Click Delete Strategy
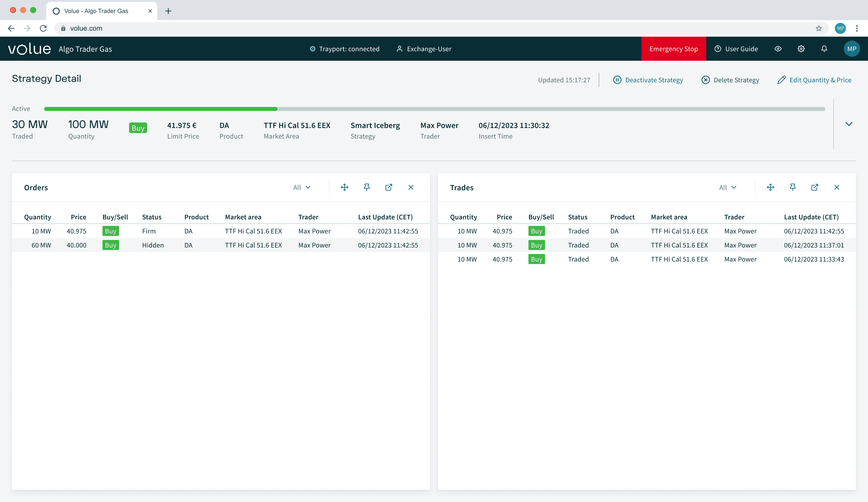Image resolution: width=868 pixels, height=502 pixels. click(x=730, y=80)
